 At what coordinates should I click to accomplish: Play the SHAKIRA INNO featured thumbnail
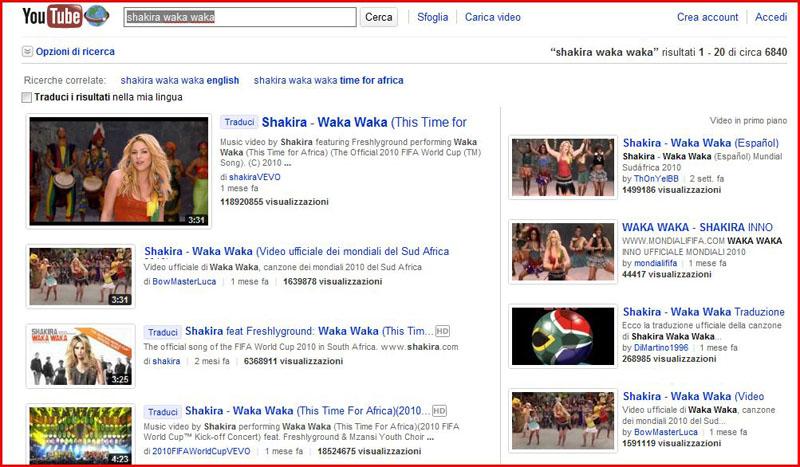tap(563, 252)
